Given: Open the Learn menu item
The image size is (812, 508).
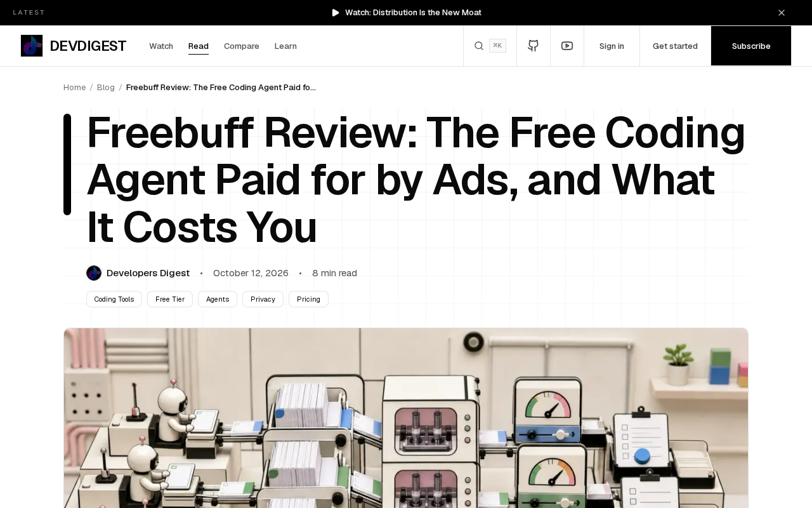Looking at the screenshot, I should (285, 46).
